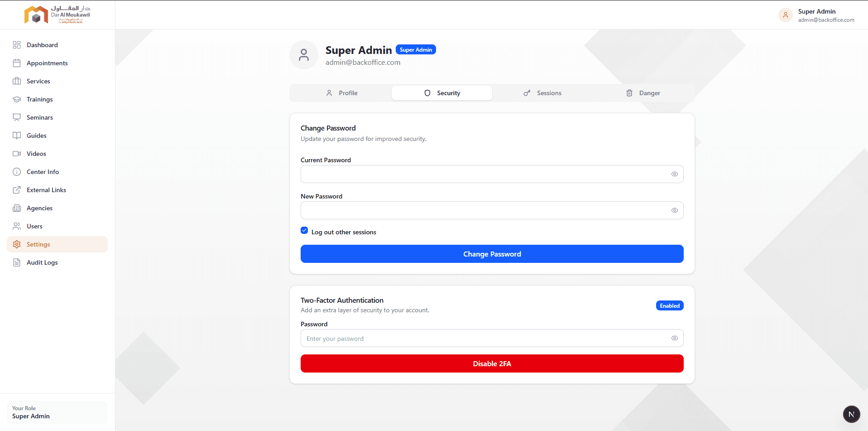Viewport: 868px width, 431px height.
Task: Click the Services briefcase icon
Action: (17, 81)
